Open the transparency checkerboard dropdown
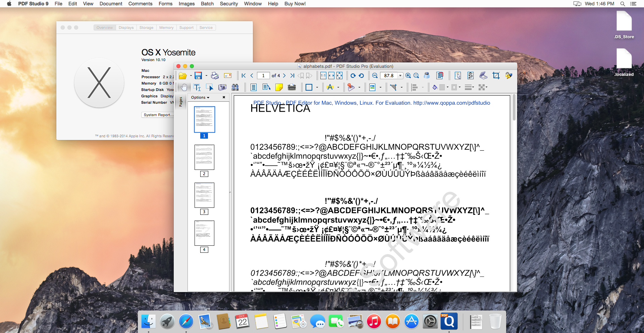 (x=483, y=88)
